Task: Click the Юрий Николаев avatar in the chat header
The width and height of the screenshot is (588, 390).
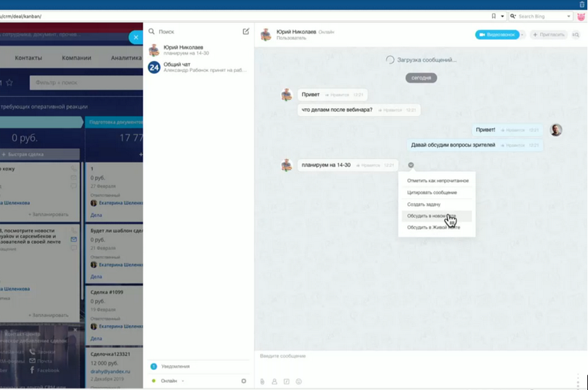Action: pos(266,34)
